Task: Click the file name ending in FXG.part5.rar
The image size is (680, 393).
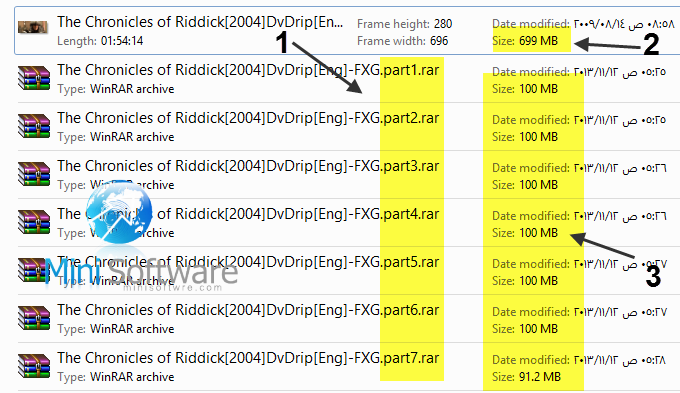Action: click(248, 262)
